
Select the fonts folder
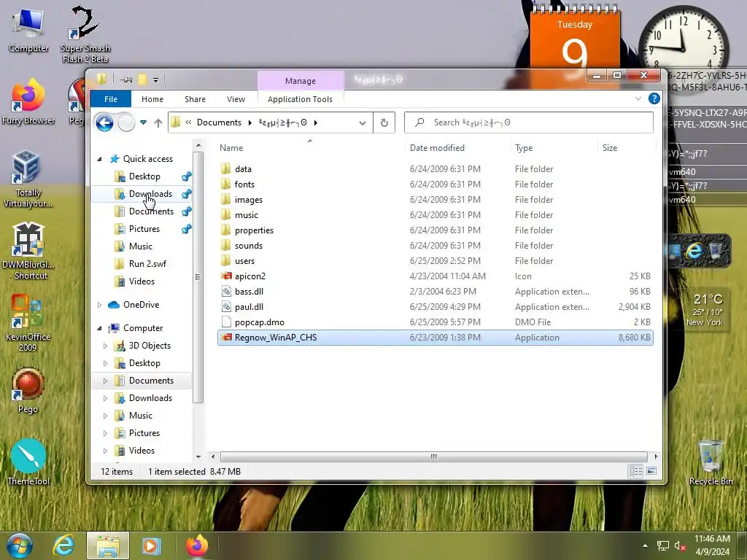pyautogui.click(x=435, y=184)
